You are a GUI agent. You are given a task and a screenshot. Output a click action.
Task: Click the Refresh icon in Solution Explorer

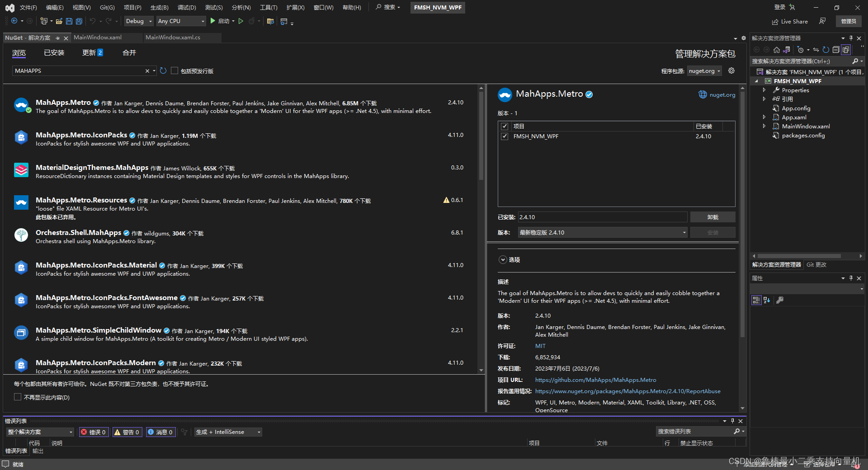tap(826, 50)
